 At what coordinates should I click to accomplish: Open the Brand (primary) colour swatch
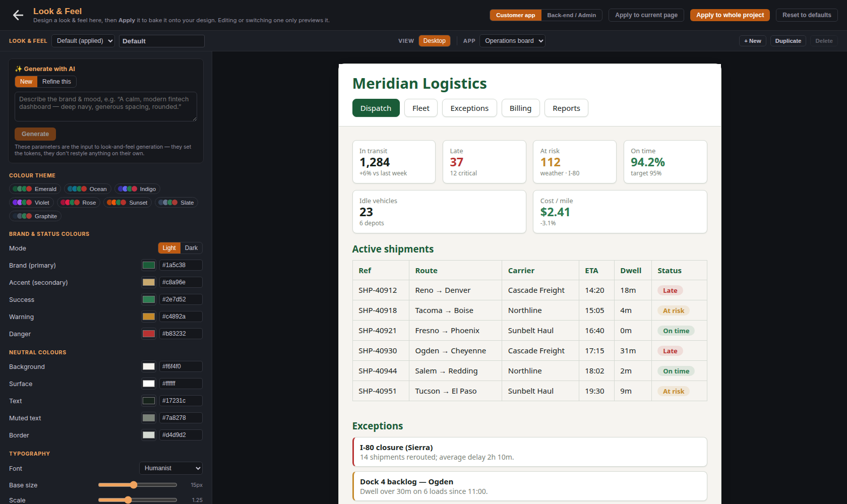pyautogui.click(x=149, y=265)
